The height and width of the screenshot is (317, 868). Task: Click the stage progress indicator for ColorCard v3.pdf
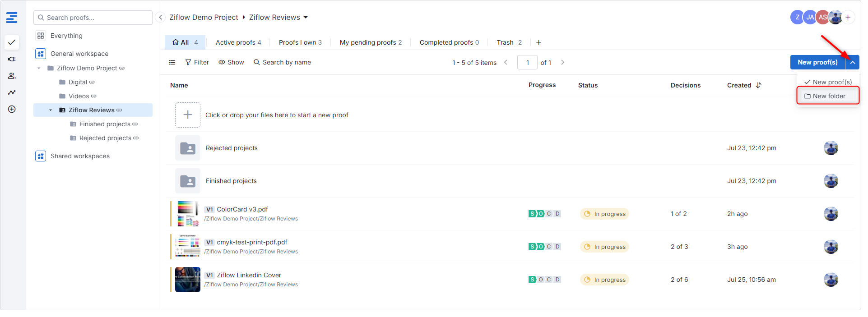click(x=545, y=214)
